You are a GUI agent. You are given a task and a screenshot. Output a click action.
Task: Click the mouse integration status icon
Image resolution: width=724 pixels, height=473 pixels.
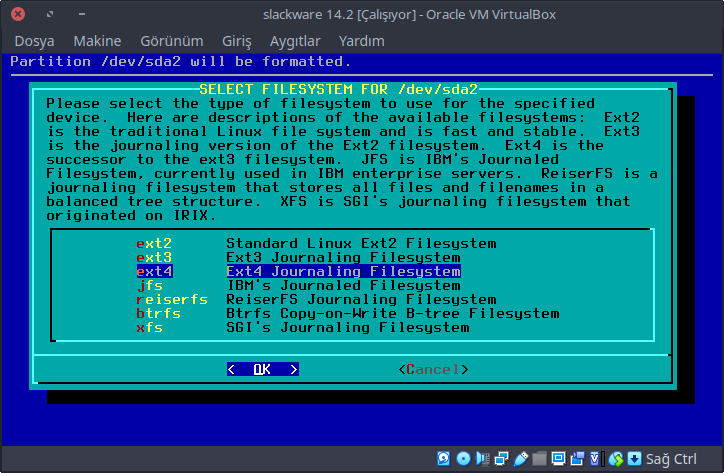point(616,459)
